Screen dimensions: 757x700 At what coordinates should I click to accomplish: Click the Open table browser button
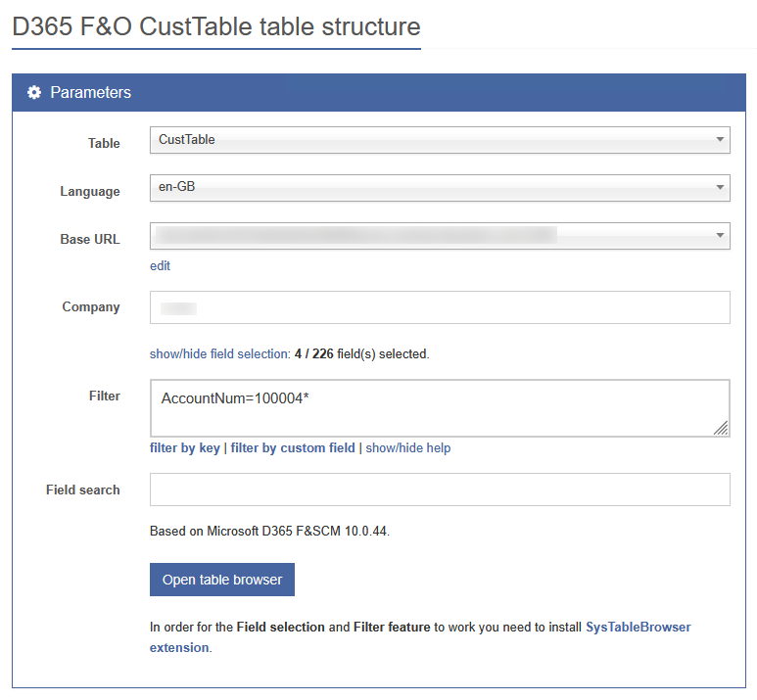click(222, 580)
